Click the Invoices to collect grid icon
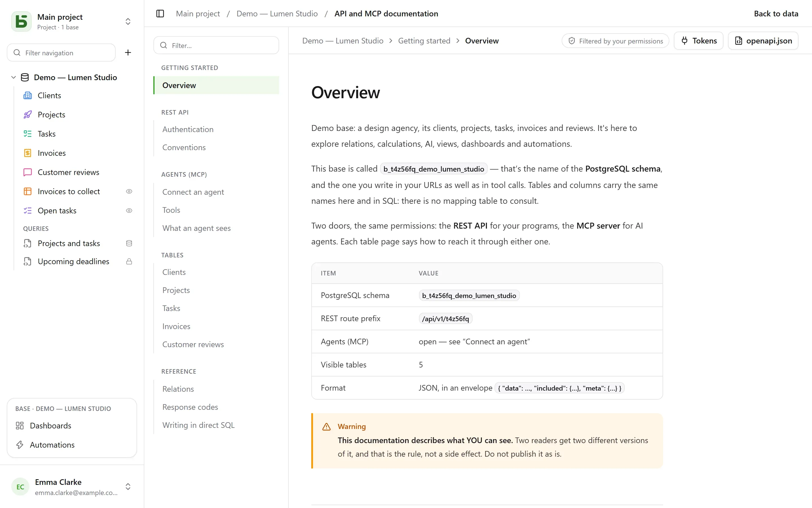Screen dimensions: 812x508 tap(28, 191)
